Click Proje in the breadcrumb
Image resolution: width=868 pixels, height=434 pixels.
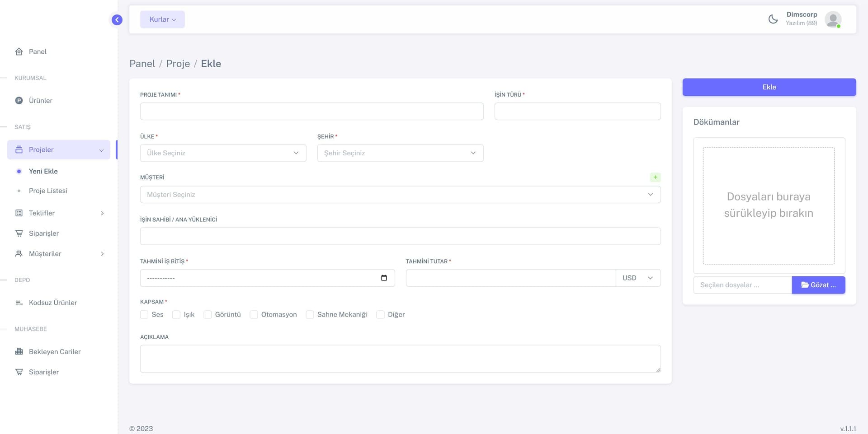(x=178, y=63)
